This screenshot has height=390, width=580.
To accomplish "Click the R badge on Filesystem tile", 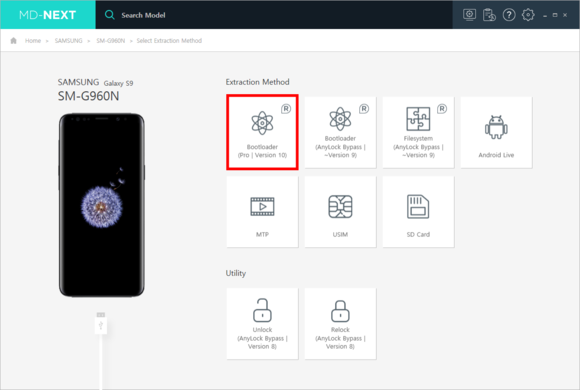I will (442, 109).
